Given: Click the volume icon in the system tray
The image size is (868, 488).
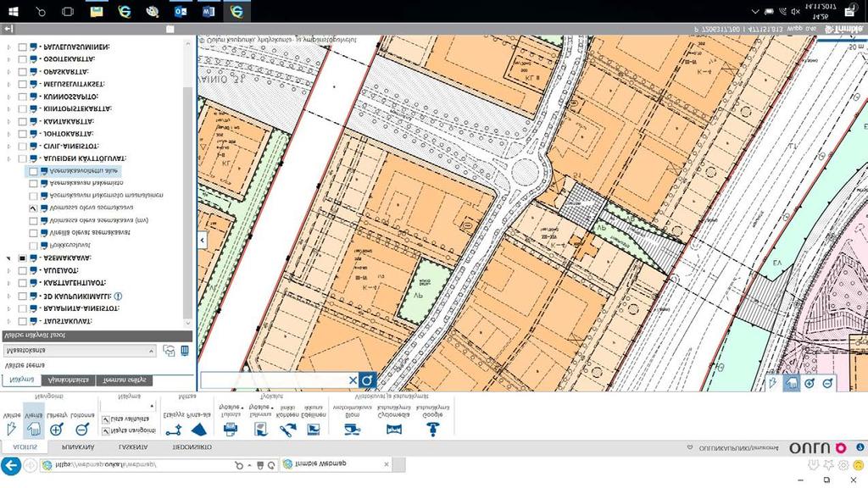Looking at the screenshot, I should pyautogui.click(x=795, y=11).
